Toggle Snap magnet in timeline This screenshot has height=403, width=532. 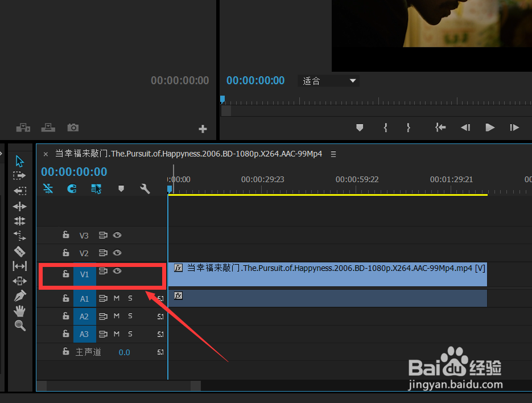click(x=72, y=188)
